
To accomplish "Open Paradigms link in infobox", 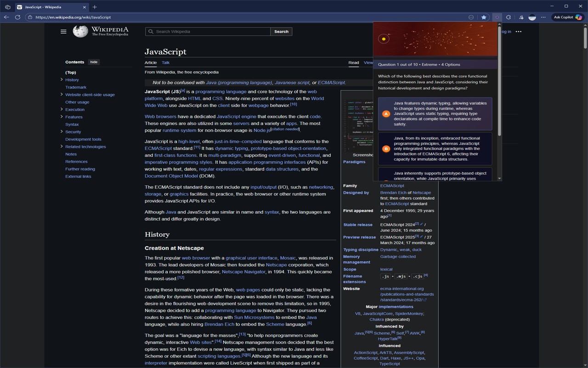I will point(354,162).
